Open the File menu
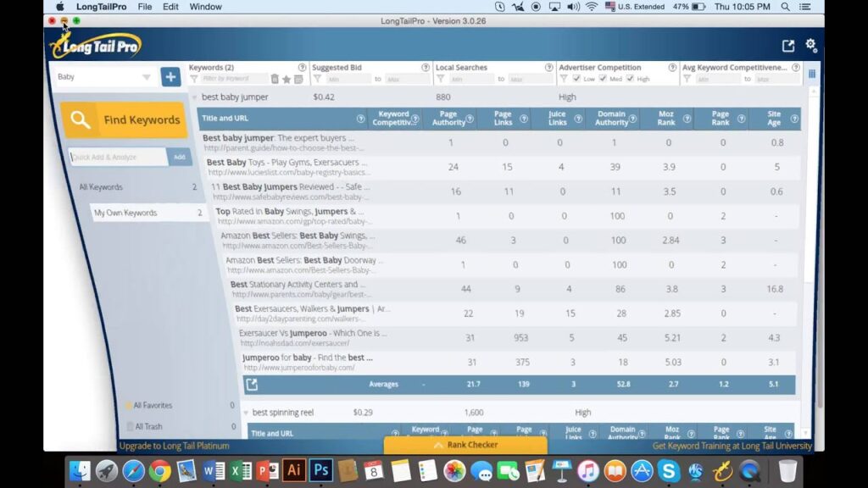 click(x=144, y=7)
